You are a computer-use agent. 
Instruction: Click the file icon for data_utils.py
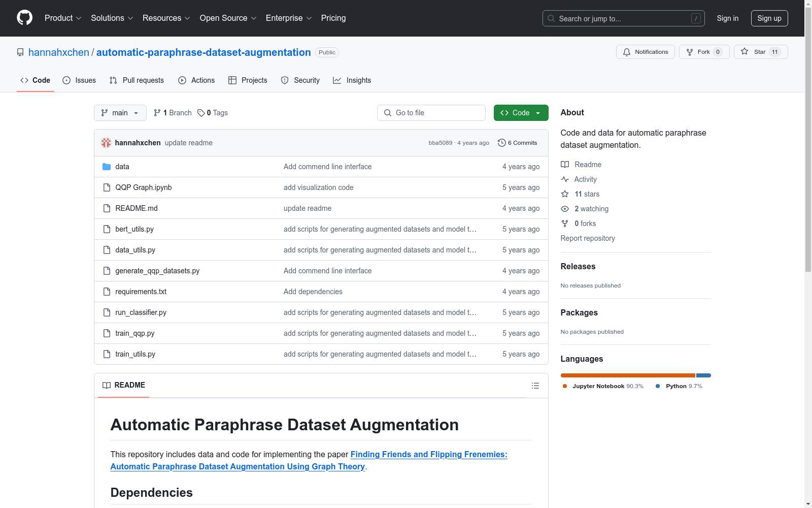[107, 250]
